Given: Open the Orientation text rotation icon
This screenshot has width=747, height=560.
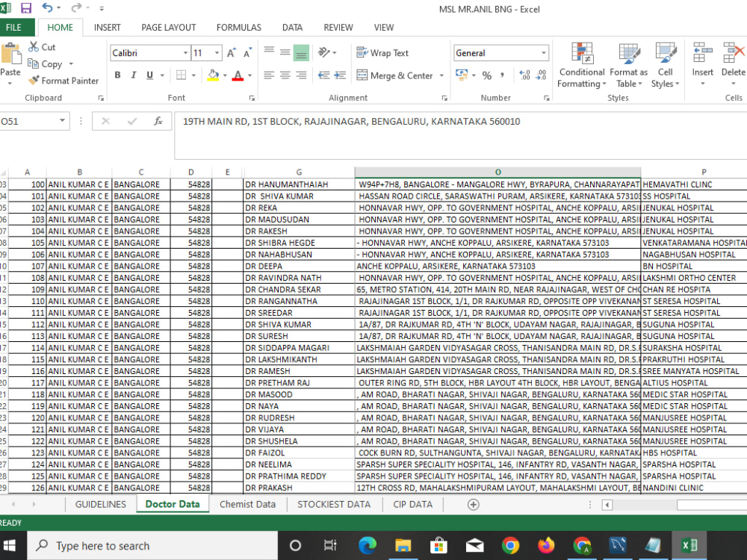Looking at the screenshot, I should pyautogui.click(x=324, y=52).
